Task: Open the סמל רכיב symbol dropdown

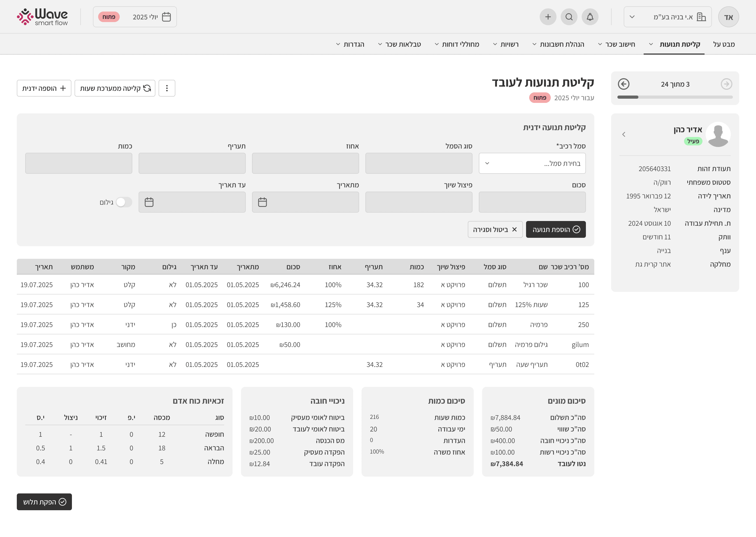Action: click(532, 163)
